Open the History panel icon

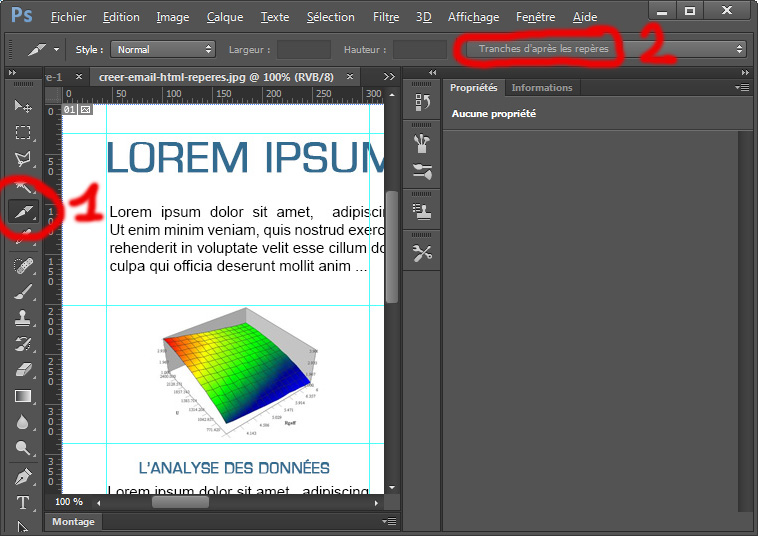click(422, 102)
